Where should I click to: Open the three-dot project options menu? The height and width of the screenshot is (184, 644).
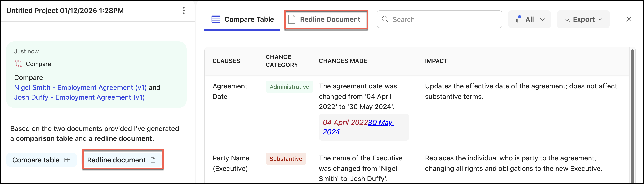point(184,11)
